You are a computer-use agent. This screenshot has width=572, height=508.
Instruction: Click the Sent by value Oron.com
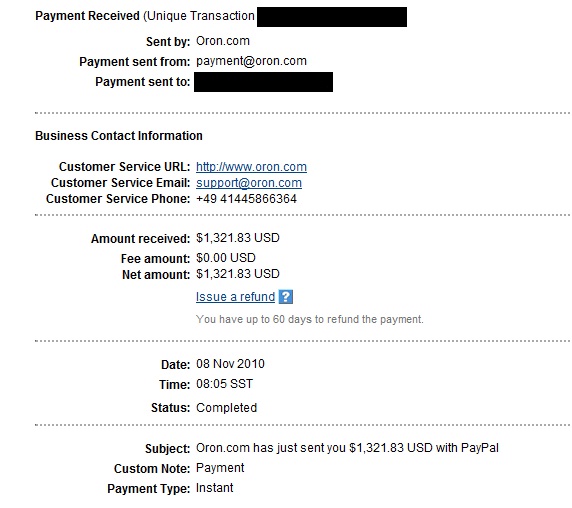tap(223, 41)
